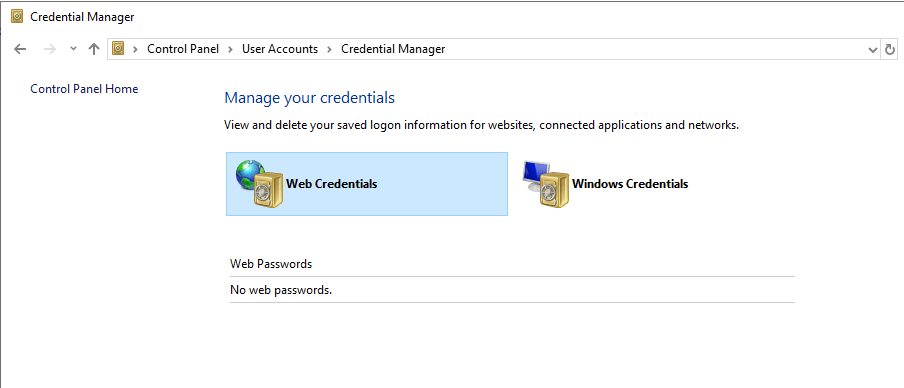Open User Accounts breadcrumb
This screenshot has height=388, width=904.
pos(280,49)
